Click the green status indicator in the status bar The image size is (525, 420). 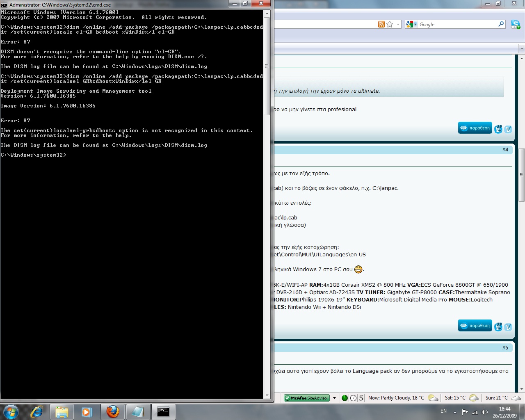point(345,398)
